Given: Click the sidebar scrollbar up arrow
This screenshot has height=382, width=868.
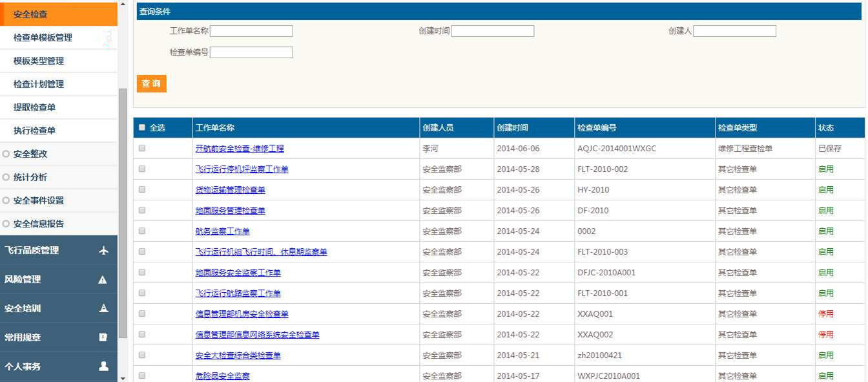Looking at the screenshot, I should pos(123,5).
